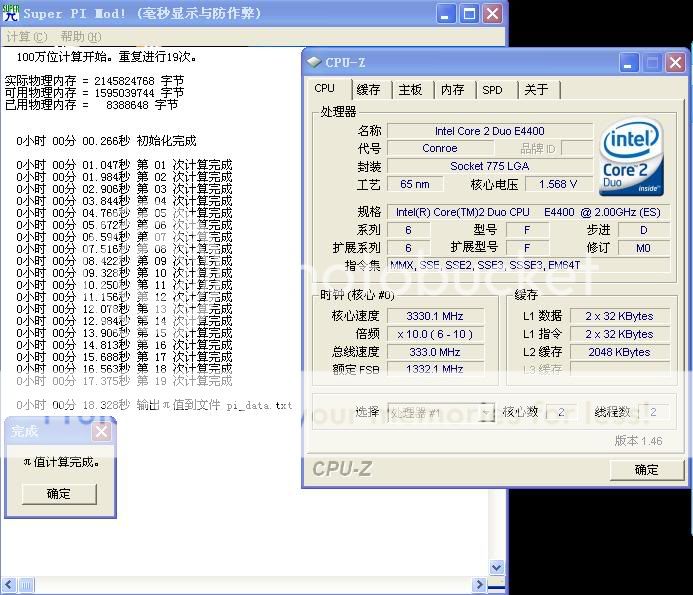Click the Conroe code name value
The image size is (693, 595).
click(x=440, y=148)
